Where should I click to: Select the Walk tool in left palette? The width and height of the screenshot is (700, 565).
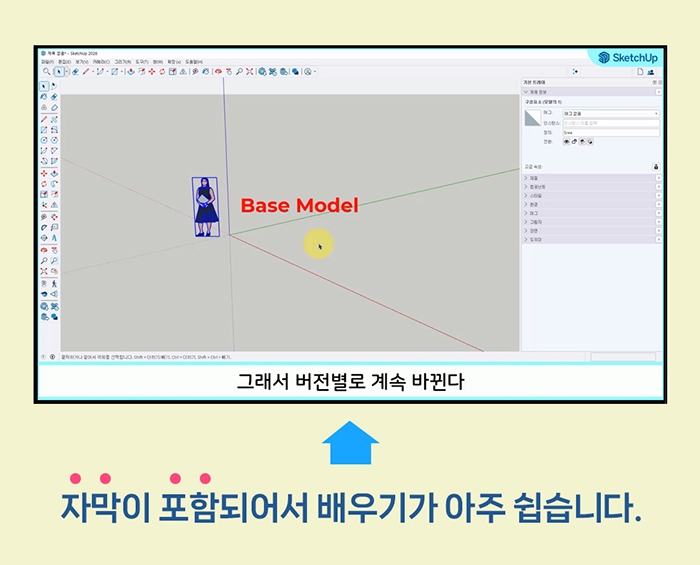pyautogui.click(x=54, y=284)
